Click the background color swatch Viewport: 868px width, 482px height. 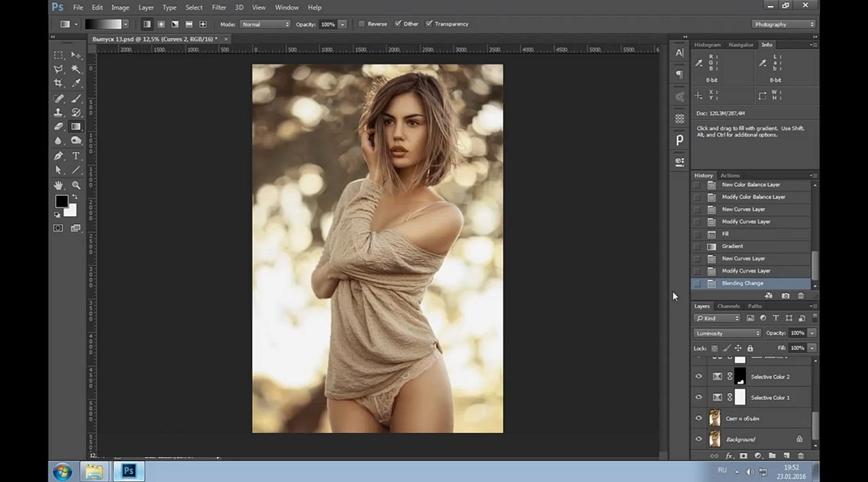tap(73, 212)
